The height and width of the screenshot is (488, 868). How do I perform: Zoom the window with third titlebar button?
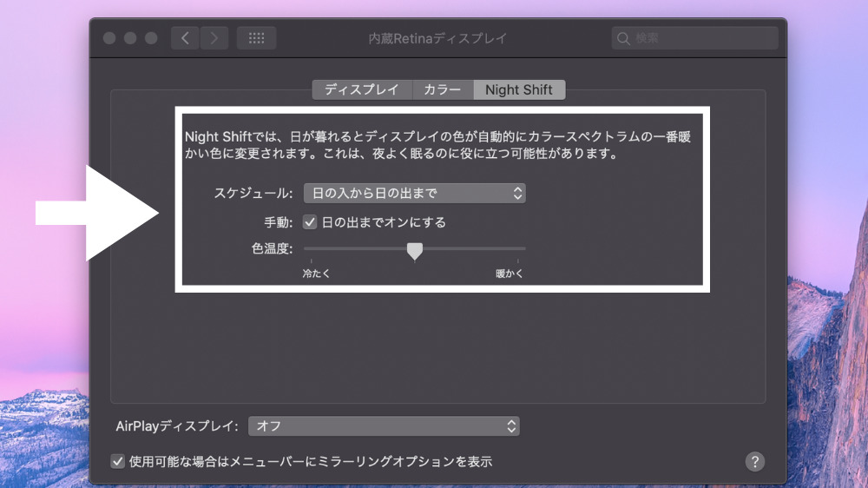coord(151,38)
